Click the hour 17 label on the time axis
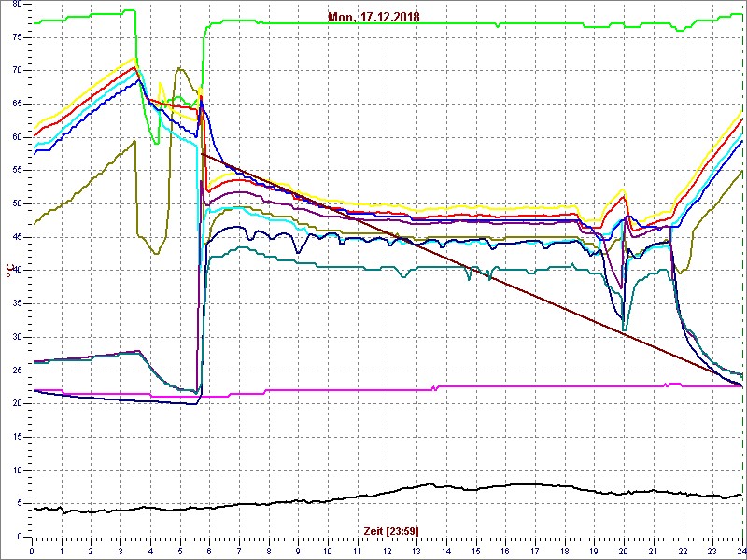The height and width of the screenshot is (560, 747). 535,550
